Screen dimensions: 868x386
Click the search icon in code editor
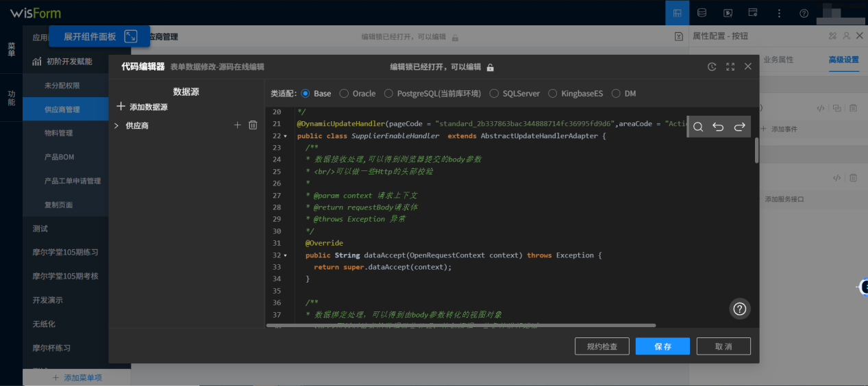coord(698,127)
